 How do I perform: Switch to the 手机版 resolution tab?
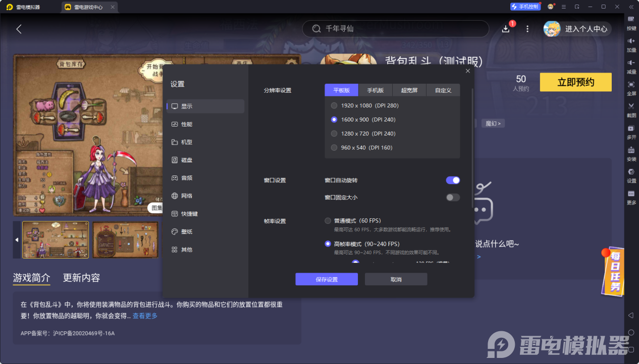click(375, 90)
